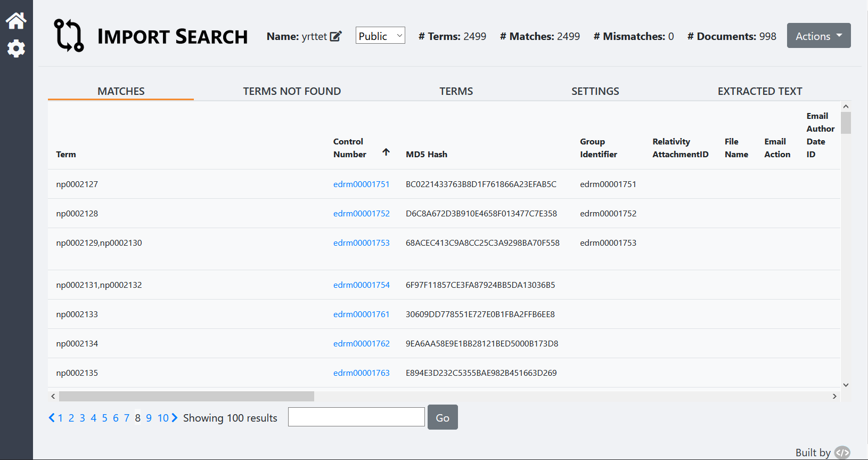Open the Extracted Text tab

tap(759, 91)
